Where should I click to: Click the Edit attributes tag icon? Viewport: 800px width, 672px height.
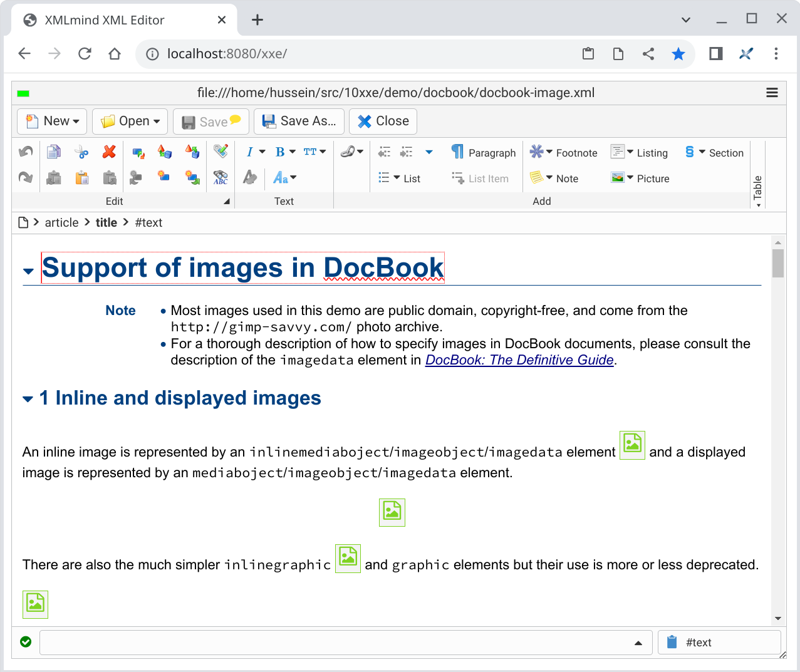click(x=221, y=151)
